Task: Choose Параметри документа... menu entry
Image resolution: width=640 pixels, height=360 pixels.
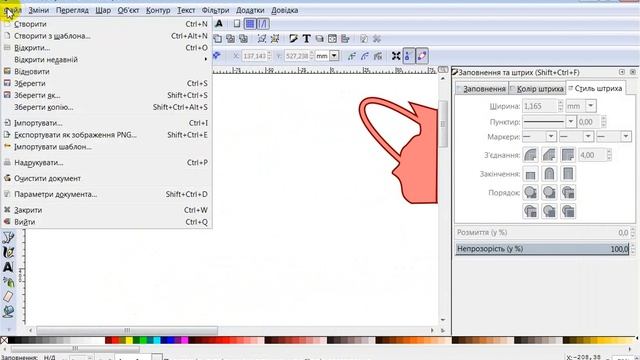Action: click(106, 194)
